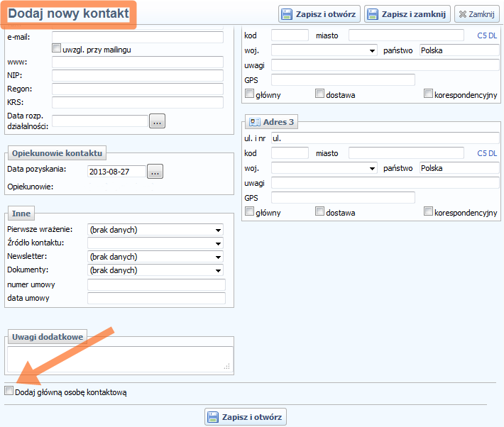Open date picker next to Data pozyskania
504x427 pixels.
[155, 171]
